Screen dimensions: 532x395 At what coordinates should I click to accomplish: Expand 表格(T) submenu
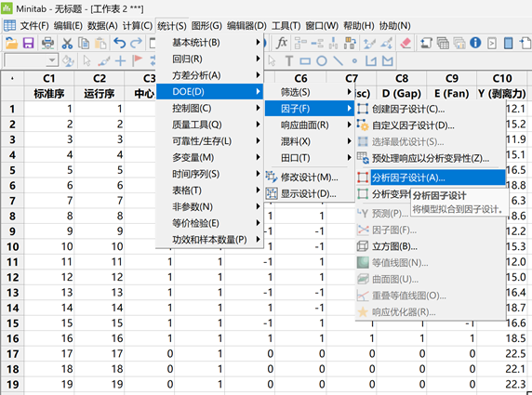coord(209,191)
